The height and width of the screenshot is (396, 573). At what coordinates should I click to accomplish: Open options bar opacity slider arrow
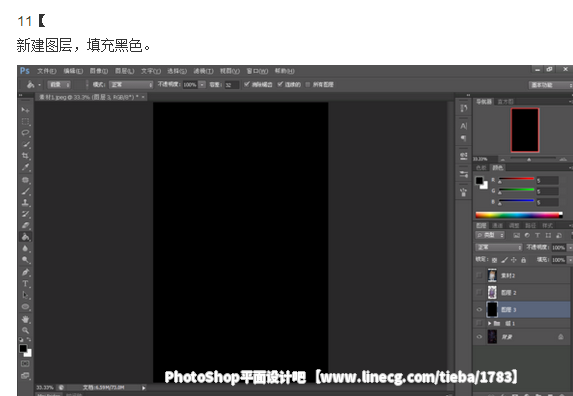point(202,85)
